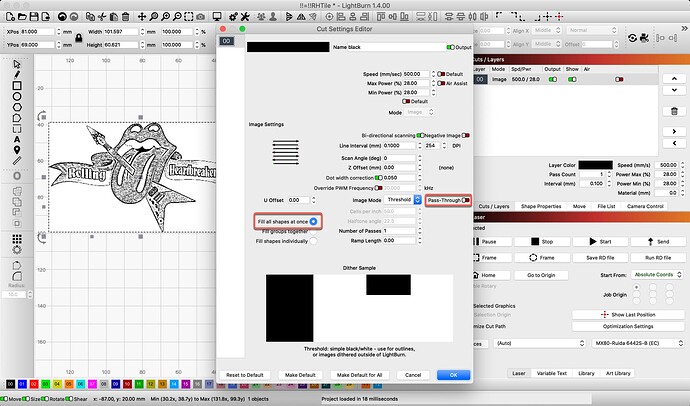This screenshot has width=690, height=406.
Task: Click OK in Cut Settings Editor
Action: [x=453, y=375]
